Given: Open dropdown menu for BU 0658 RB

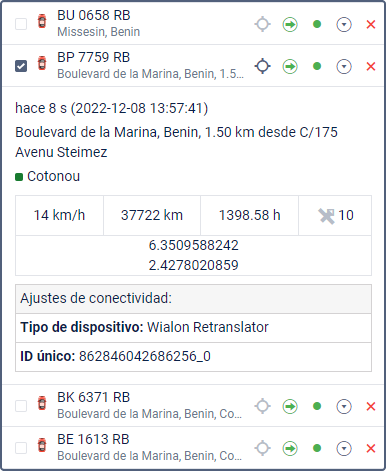Looking at the screenshot, I should [344, 24].
